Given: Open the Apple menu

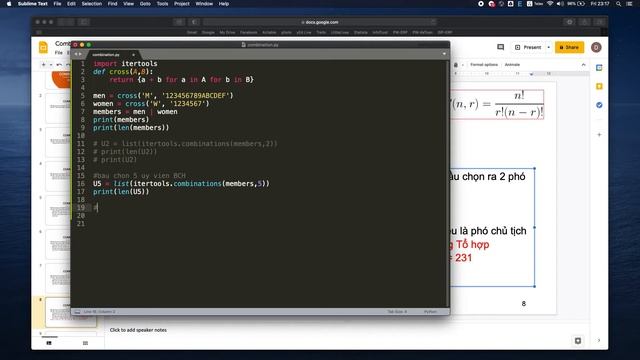Looking at the screenshot, I should (x=9, y=4).
